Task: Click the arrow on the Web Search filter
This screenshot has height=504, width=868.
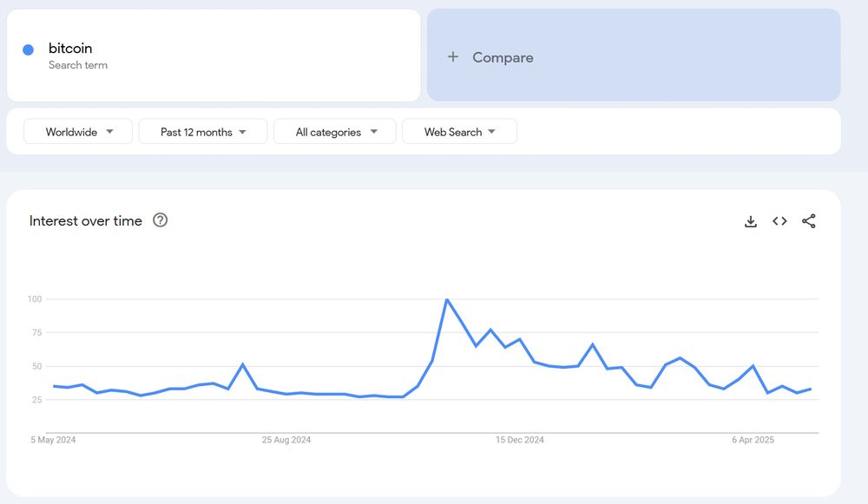Action: (491, 132)
